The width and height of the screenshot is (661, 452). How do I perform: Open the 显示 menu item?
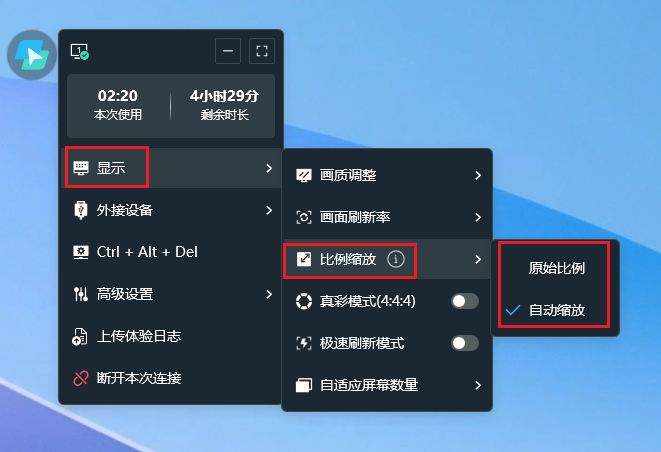171,168
